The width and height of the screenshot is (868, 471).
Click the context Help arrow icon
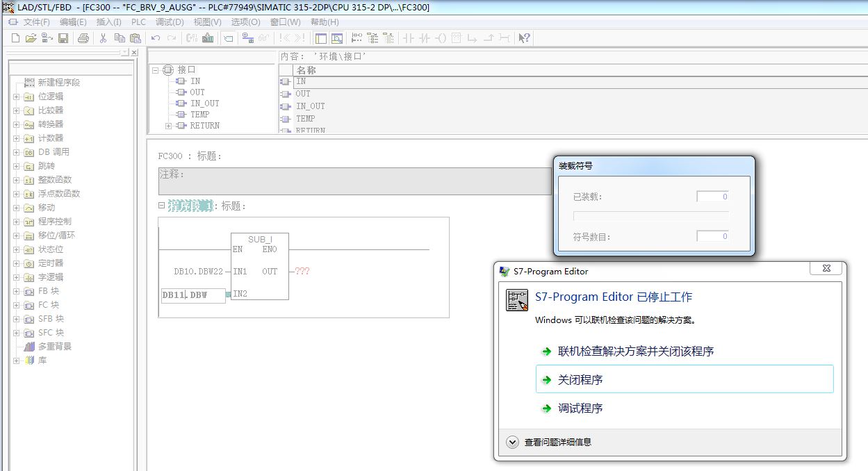tap(525, 38)
